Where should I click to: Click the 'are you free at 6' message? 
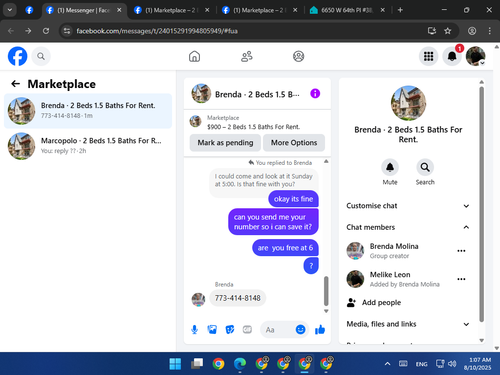[x=285, y=248]
